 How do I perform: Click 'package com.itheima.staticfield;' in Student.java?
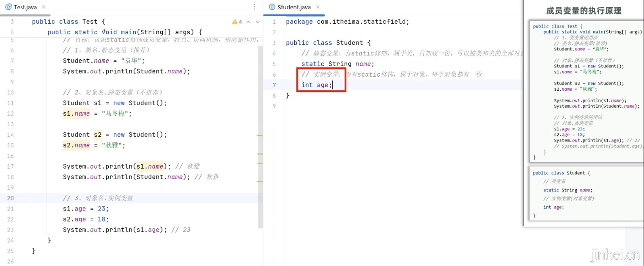[x=348, y=22]
